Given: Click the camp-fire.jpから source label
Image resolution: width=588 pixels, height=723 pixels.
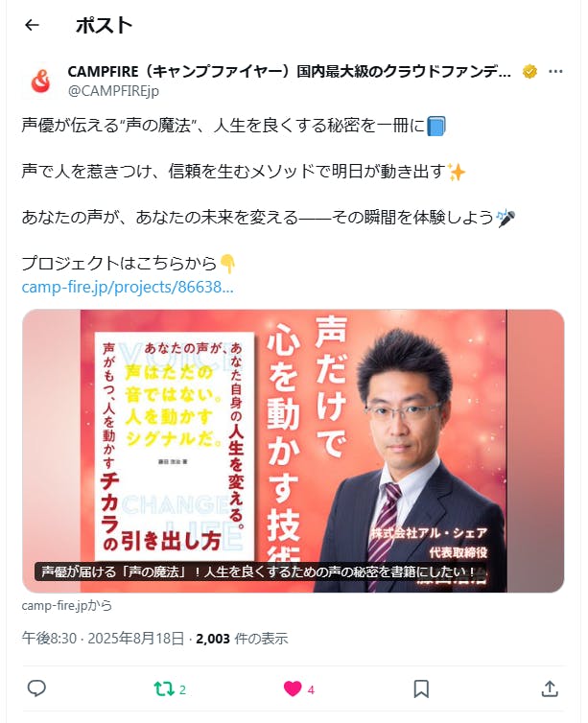Looking at the screenshot, I should [x=67, y=605].
